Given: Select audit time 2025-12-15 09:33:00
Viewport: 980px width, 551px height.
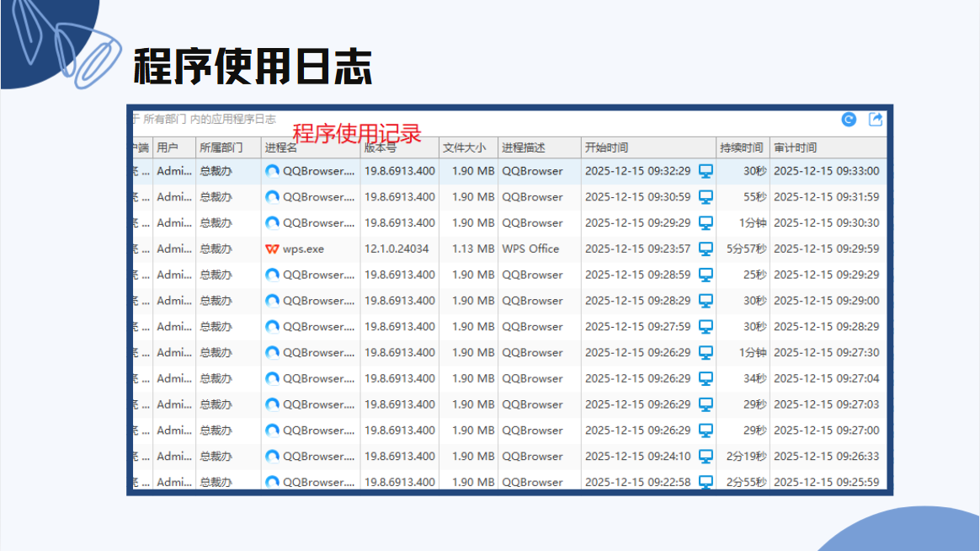Looking at the screenshot, I should (826, 171).
